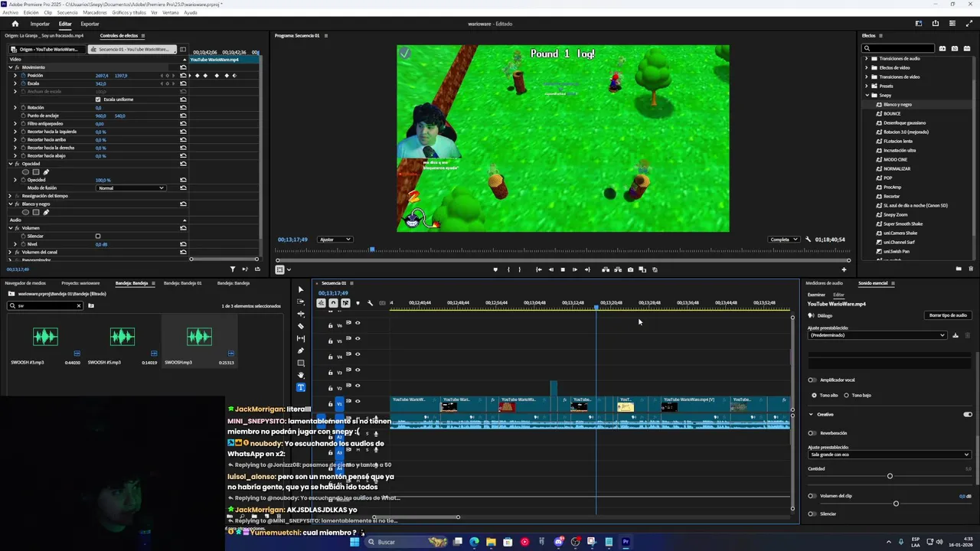
Task: Step forward one frame in Program monitor
Action: [575, 269]
